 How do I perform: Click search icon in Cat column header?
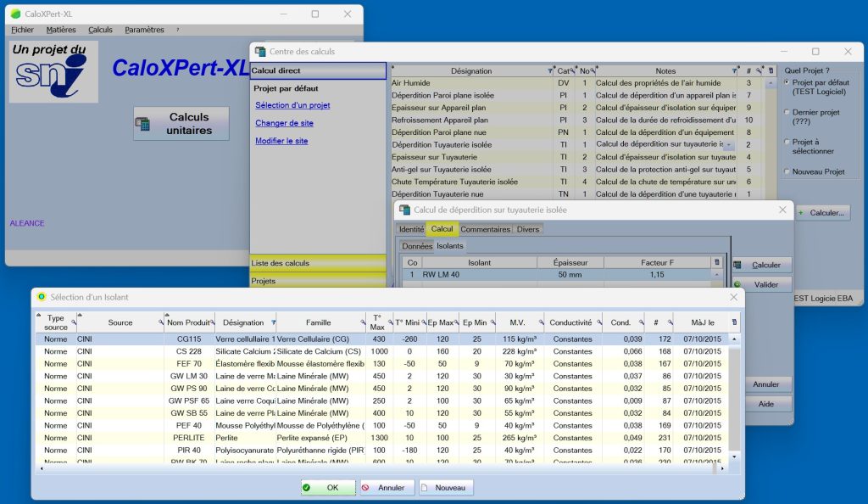tap(572, 71)
